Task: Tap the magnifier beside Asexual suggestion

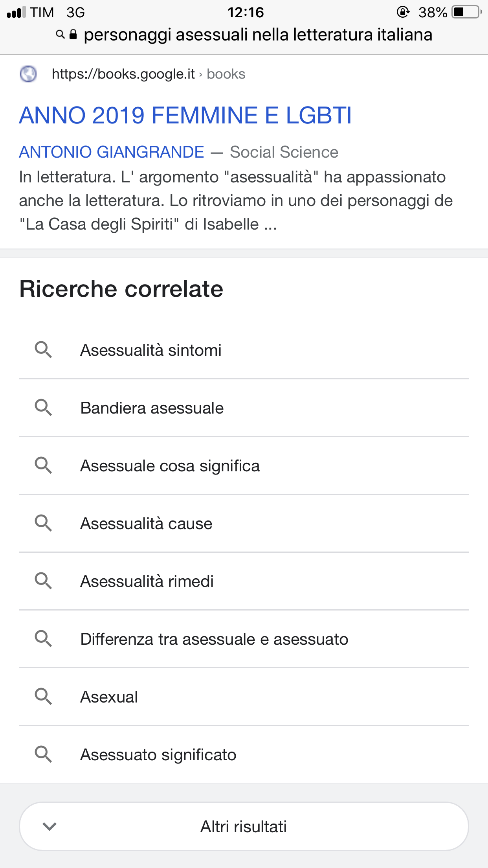Action: (x=43, y=697)
